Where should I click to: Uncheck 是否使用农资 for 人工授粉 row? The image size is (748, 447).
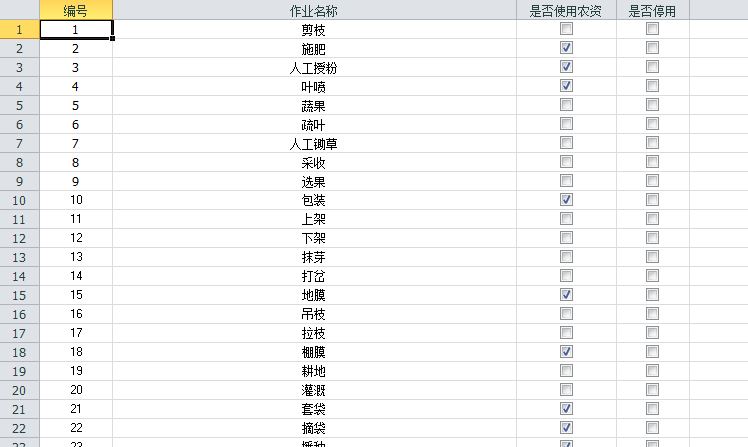tap(566, 67)
